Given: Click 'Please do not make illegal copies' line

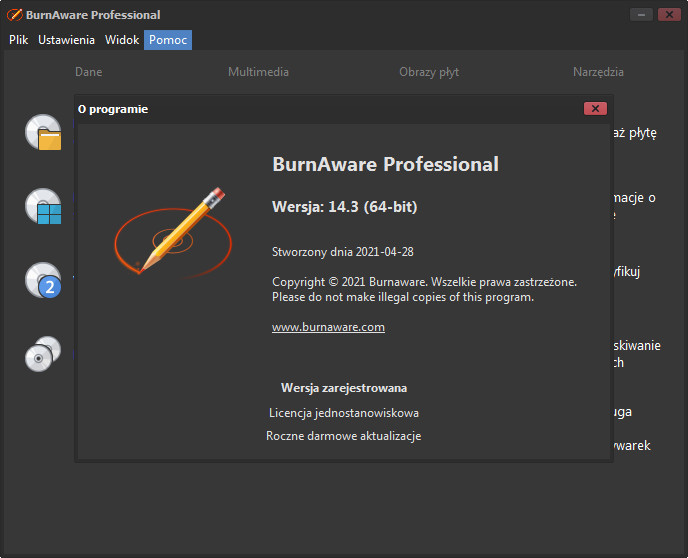Looking at the screenshot, I should 403,297.
